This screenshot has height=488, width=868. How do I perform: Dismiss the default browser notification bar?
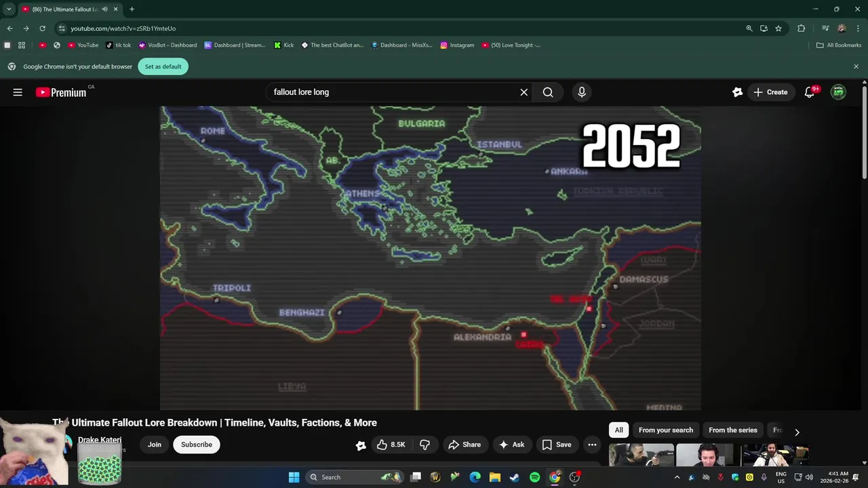point(856,66)
